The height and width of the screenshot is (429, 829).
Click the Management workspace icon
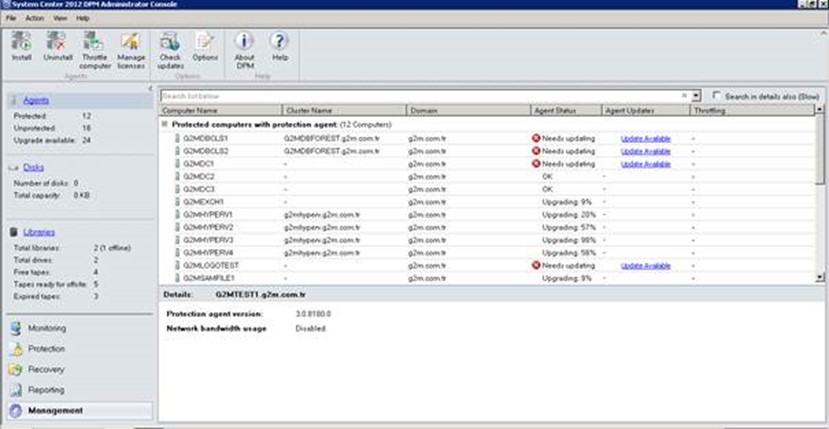[x=16, y=410]
